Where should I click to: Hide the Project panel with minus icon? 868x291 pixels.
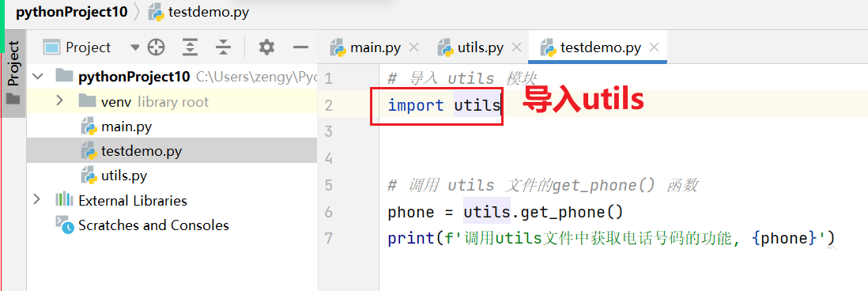tap(300, 47)
